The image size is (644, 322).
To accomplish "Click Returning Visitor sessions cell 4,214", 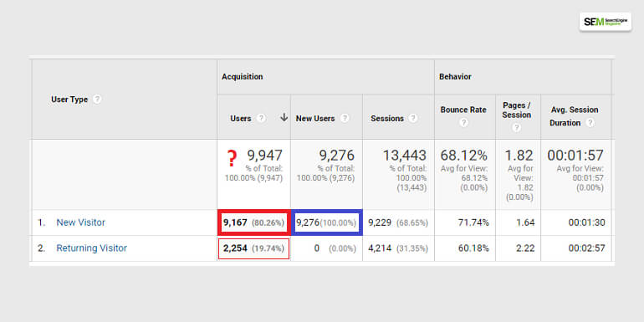I will point(398,248).
